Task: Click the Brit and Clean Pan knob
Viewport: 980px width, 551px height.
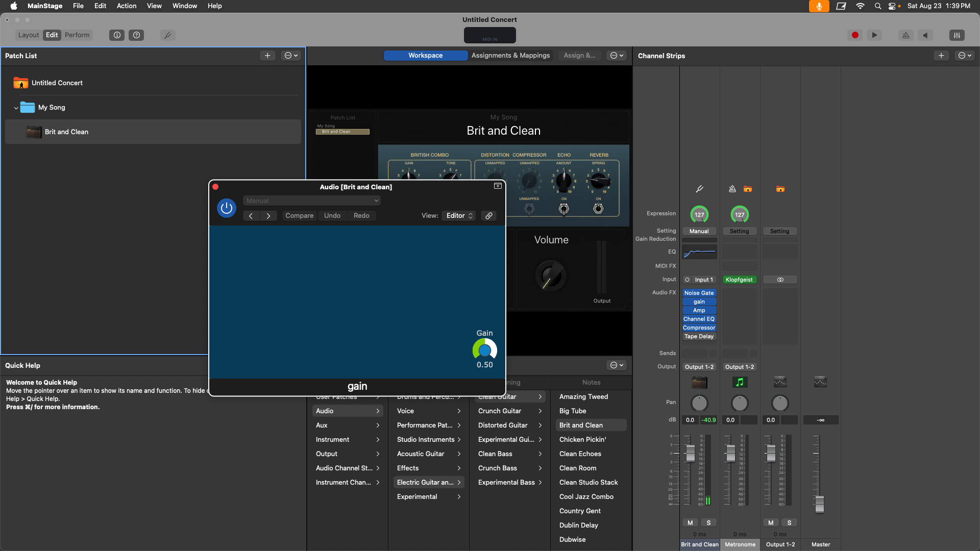Action: tap(699, 403)
